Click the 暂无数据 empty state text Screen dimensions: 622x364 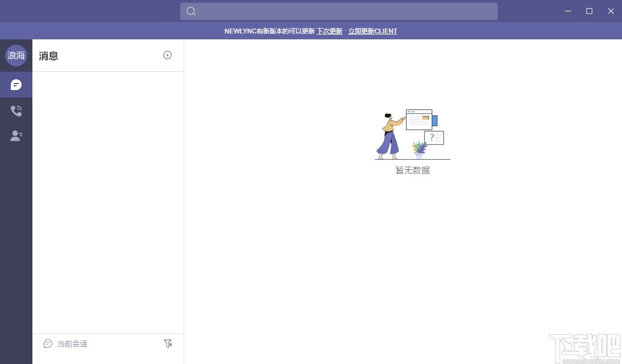(x=412, y=170)
